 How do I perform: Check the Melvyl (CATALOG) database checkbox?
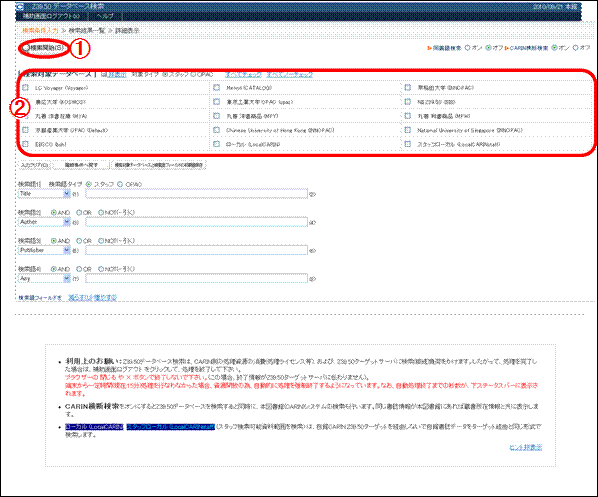pyautogui.click(x=217, y=88)
